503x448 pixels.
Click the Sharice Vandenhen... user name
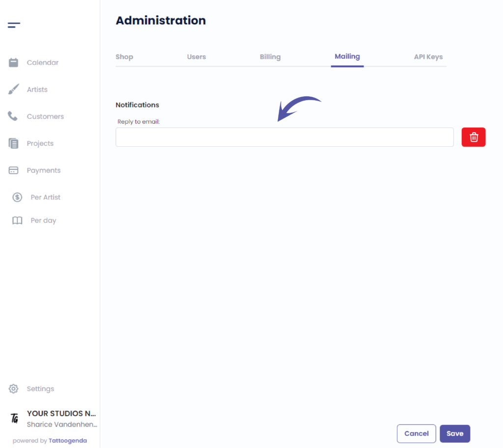point(62,424)
